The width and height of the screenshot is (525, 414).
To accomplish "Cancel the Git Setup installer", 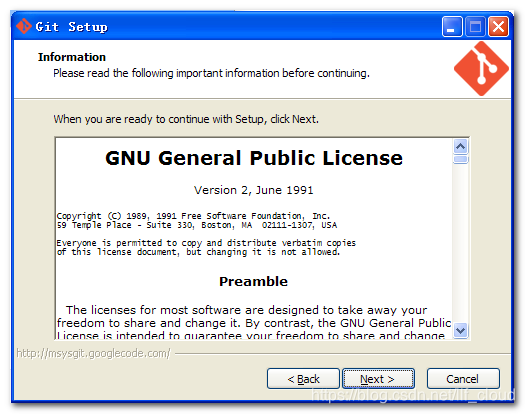I will point(463,379).
